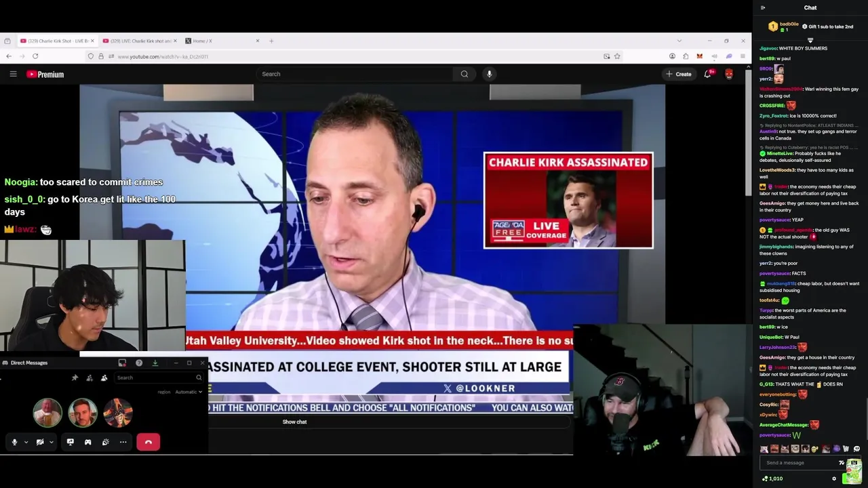
Task: Click the Chat header title
Action: coord(810,7)
